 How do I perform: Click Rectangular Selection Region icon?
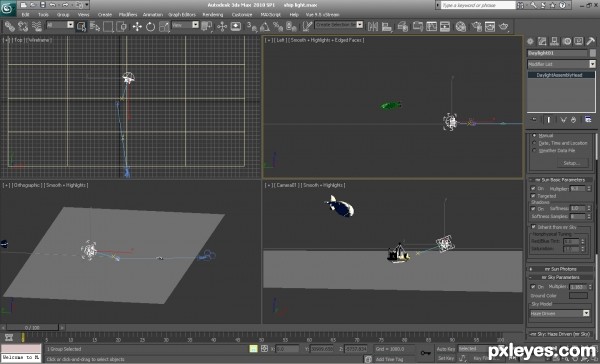tap(108, 26)
